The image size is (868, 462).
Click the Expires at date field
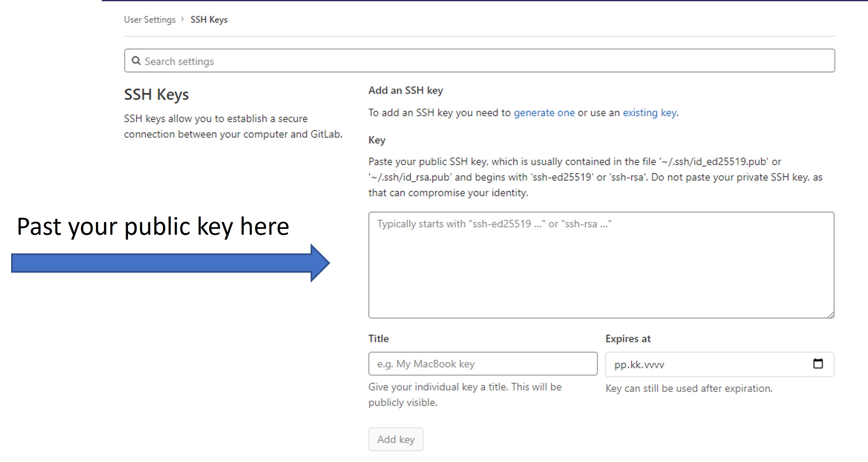(x=720, y=364)
